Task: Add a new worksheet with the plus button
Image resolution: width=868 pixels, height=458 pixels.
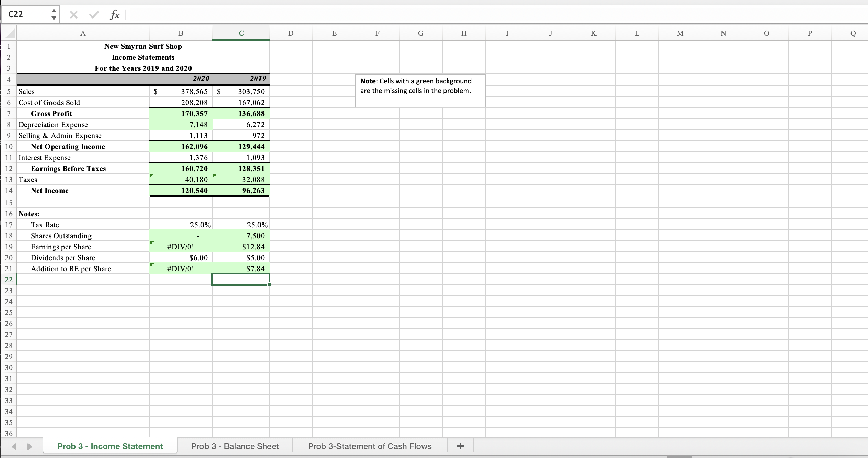Action: tap(460, 446)
